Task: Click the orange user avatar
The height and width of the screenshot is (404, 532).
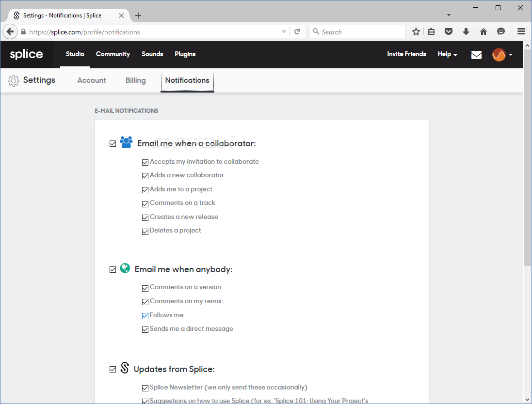Action: (x=499, y=55)
